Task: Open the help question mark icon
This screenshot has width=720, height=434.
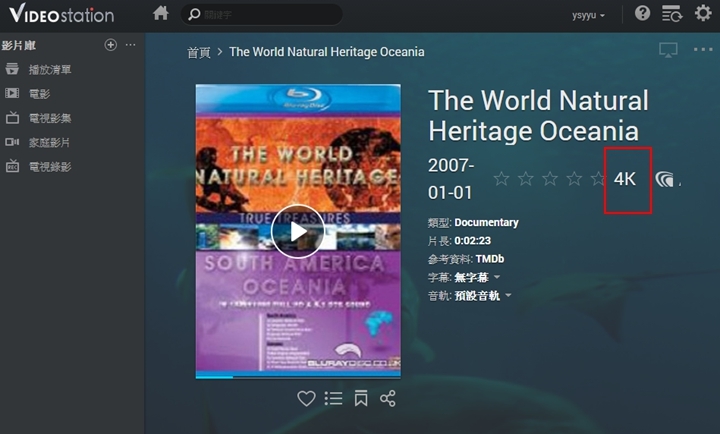Action: pos(642,13)
